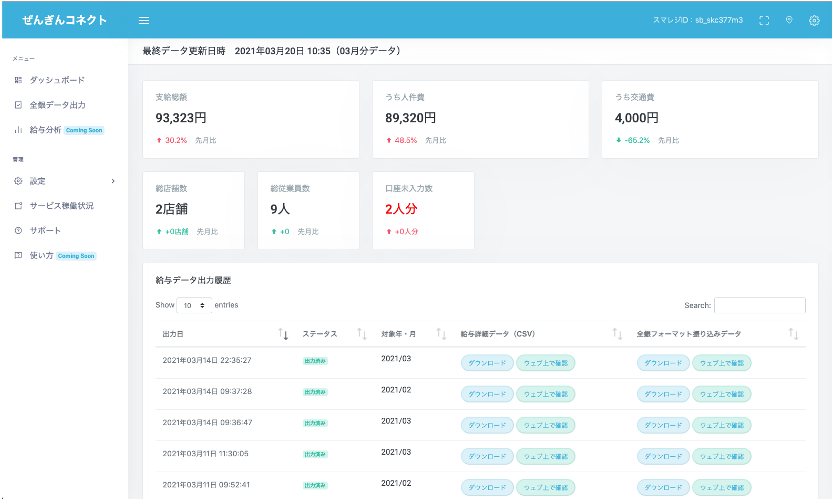Click the ぜんぎんコネクト logo
833x499 pixels.
pos(65,20)
